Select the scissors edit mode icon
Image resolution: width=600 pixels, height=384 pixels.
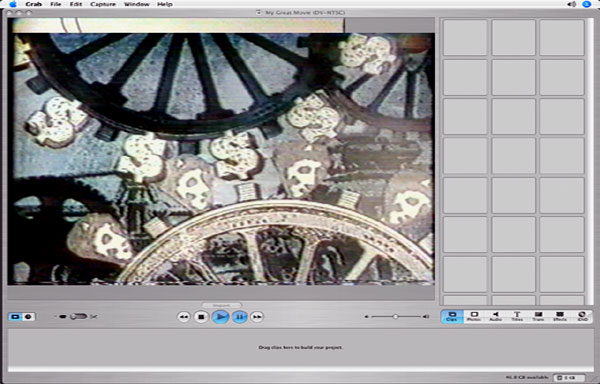coord(94,317)
